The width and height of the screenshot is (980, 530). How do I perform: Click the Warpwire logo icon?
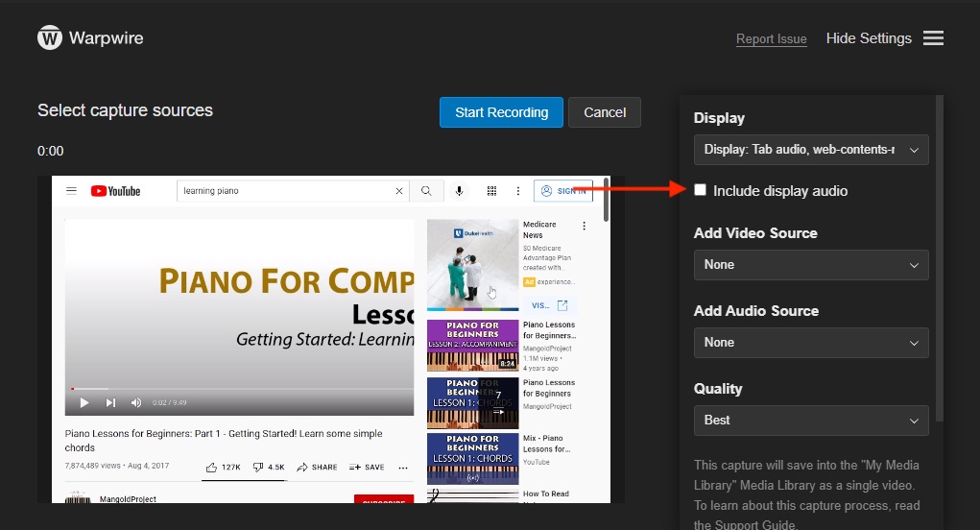click(50, 37)
